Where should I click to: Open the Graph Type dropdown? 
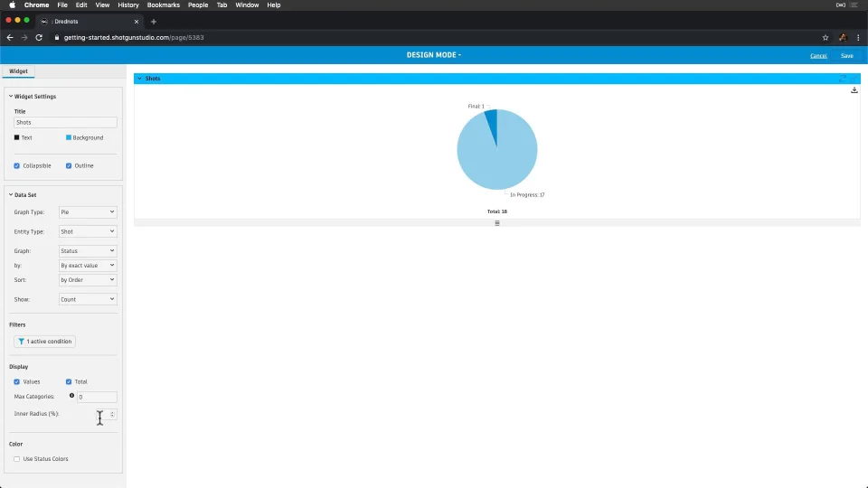tap(88, 211)
